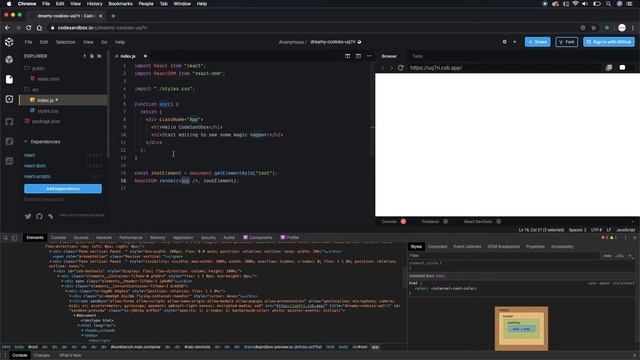The height and width of the screenshot is (360, 640).
Task: Open the Deployment panel in the activity bar
Action: coord(9,141)
